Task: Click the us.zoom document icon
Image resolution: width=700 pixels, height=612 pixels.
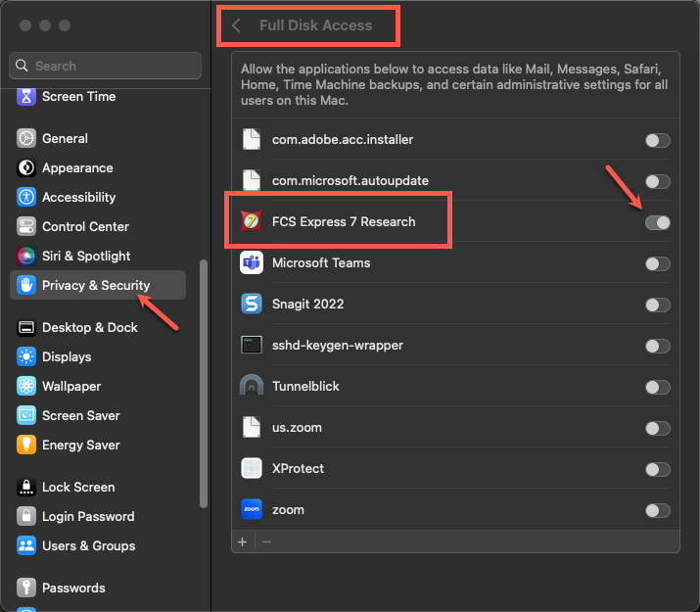Action: [x=252, y=427]
